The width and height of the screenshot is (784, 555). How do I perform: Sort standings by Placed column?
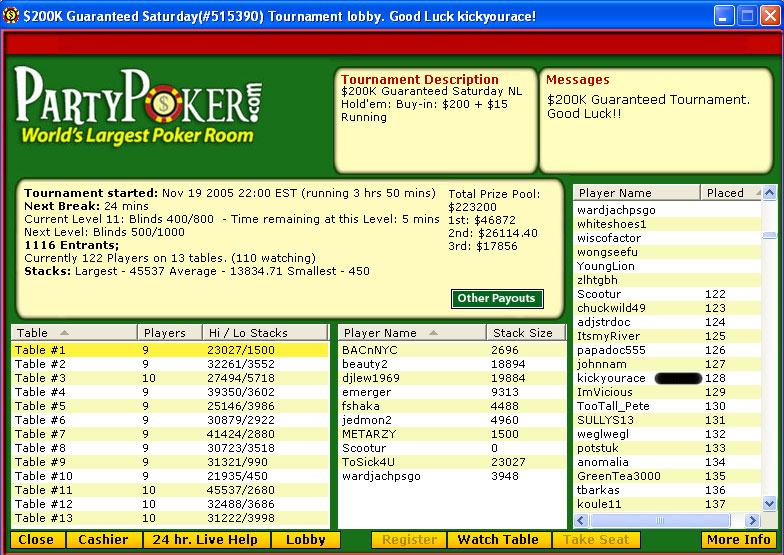click(x=729, y=193)
